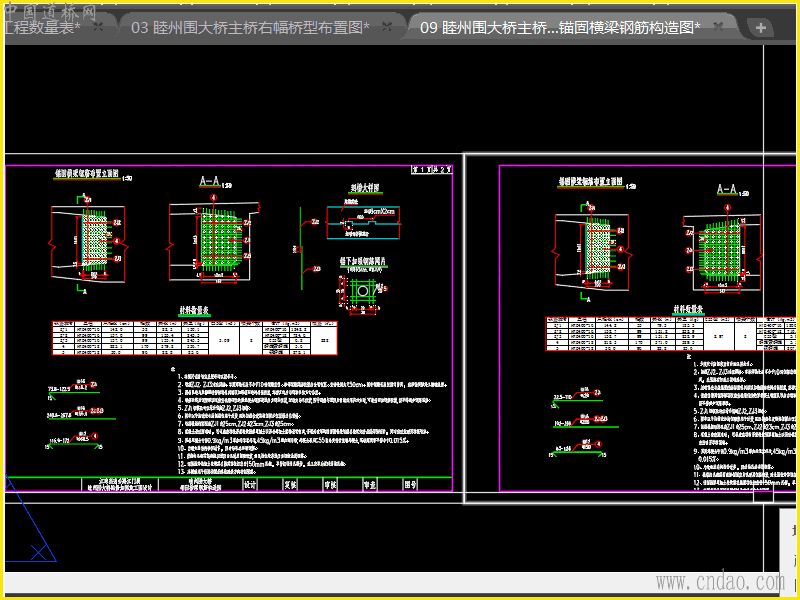Screen dimensions: 800x600
Task: Click the blue UCS origin icon
Action: pyautogui.click(x=38, y=551)
